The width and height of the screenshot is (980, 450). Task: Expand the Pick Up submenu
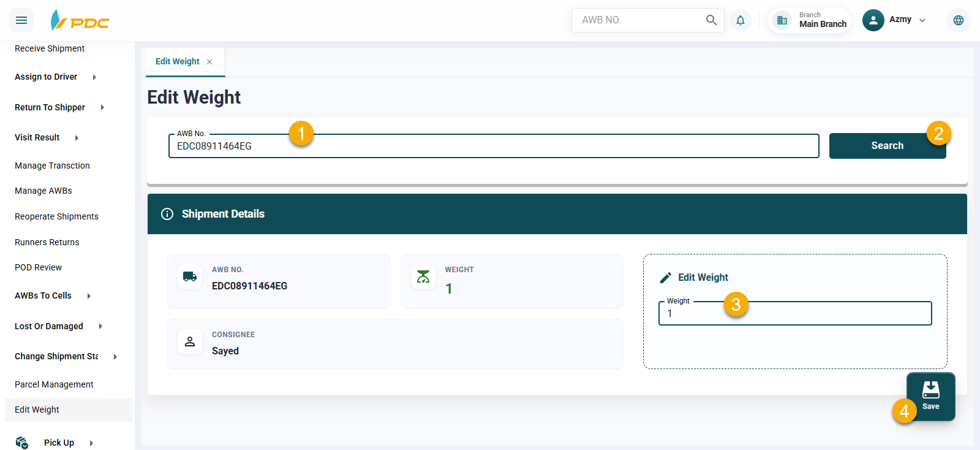tap(91, 443)
